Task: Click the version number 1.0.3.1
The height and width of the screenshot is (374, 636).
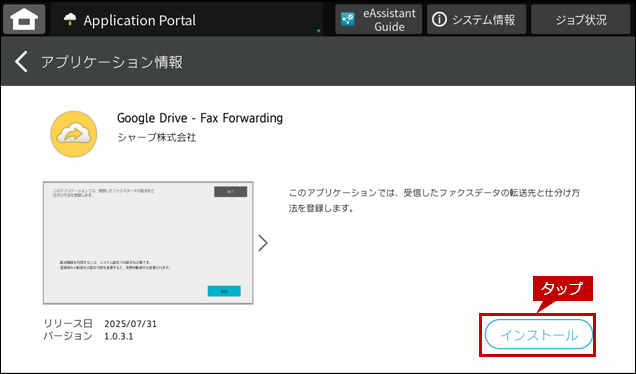Action: pos(118,336)
